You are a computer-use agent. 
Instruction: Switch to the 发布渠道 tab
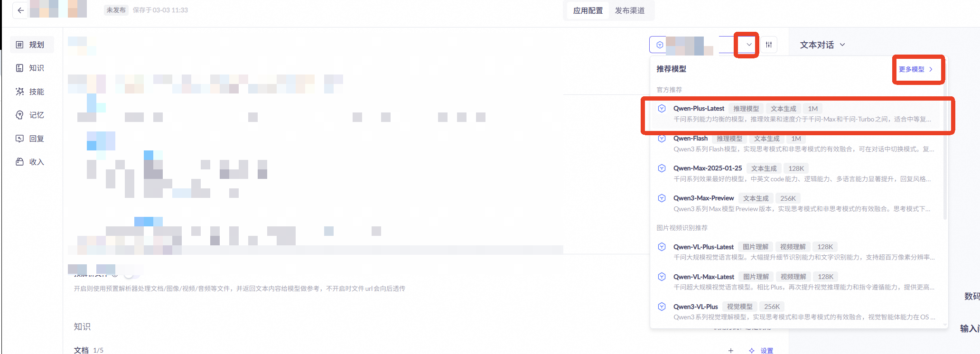(630, 10)
